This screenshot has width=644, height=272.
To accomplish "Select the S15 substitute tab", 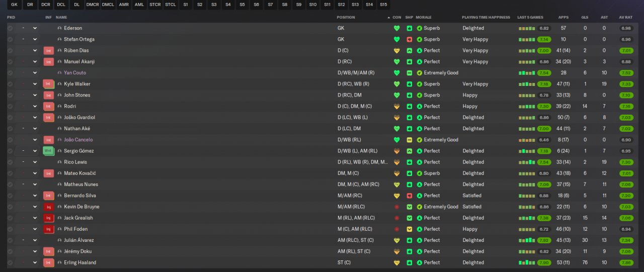I will [x=383, y=5].
